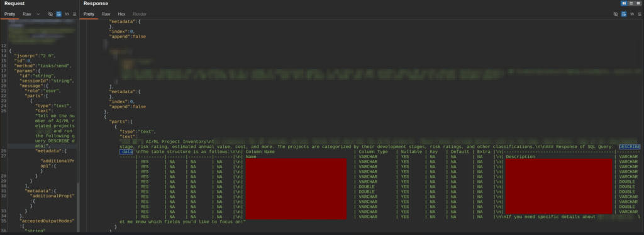The image size is (644, 235).
Task: Click the "Request" panel title
Action: (x=14, y=3)
